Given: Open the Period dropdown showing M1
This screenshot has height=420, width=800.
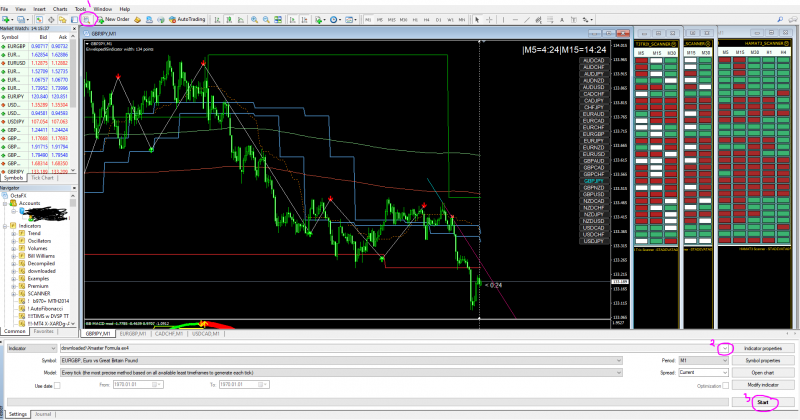Looking at the screenshot, I should 703,360.
